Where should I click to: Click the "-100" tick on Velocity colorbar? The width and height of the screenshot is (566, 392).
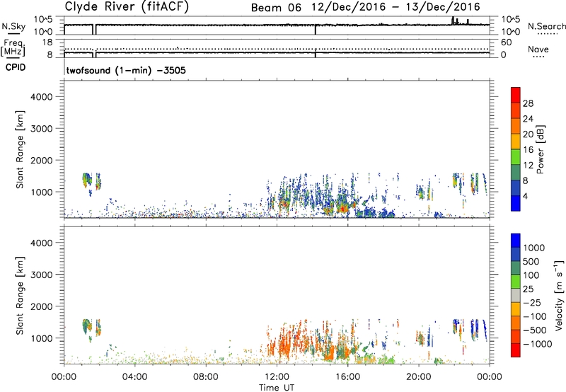point(535,316)
